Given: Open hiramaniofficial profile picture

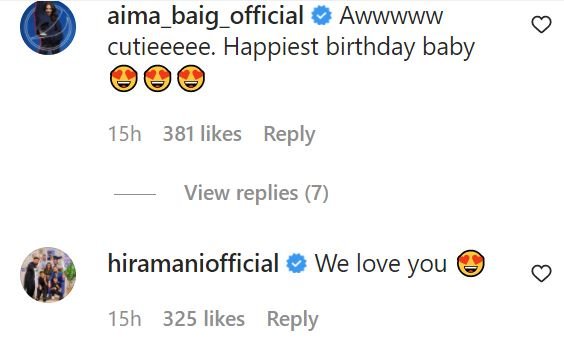Looking at the screenshot, I should tap(48, 274).
